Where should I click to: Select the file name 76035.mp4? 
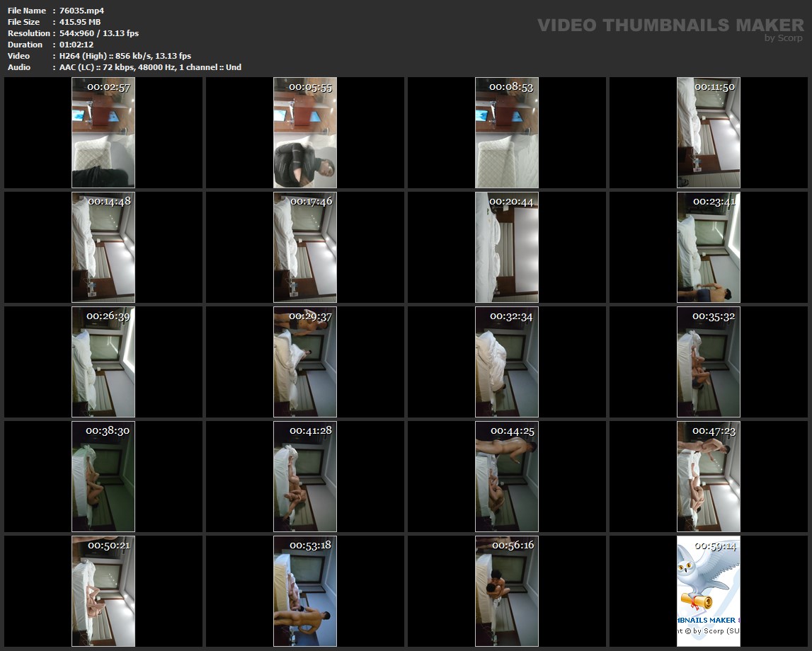pos(81,11)
